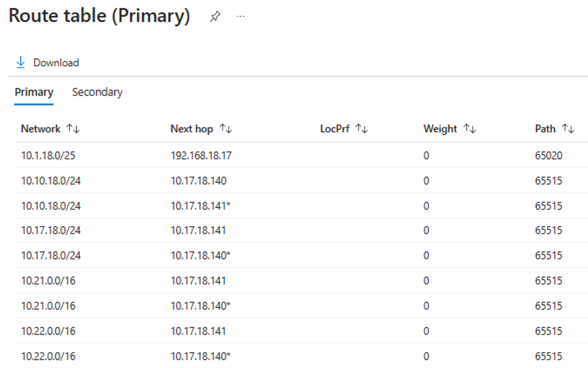Select the Primary tab
This screenshot has width=588, height=368.
33,92
